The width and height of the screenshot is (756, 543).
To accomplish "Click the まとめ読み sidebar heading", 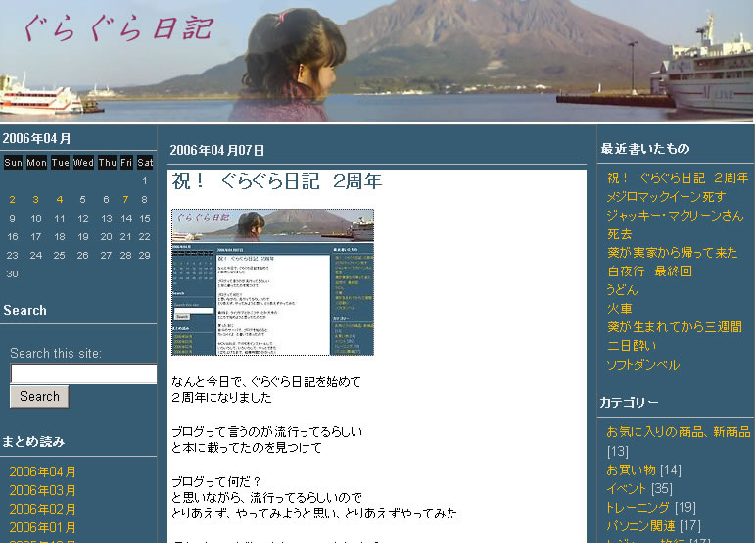I will 33,442.
